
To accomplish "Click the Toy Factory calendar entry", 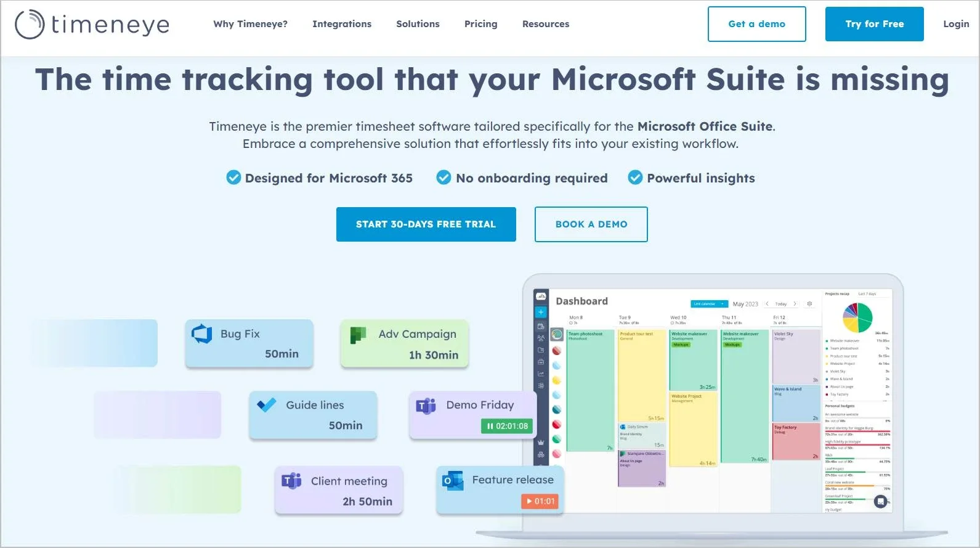I will click(x=796, y=441).
